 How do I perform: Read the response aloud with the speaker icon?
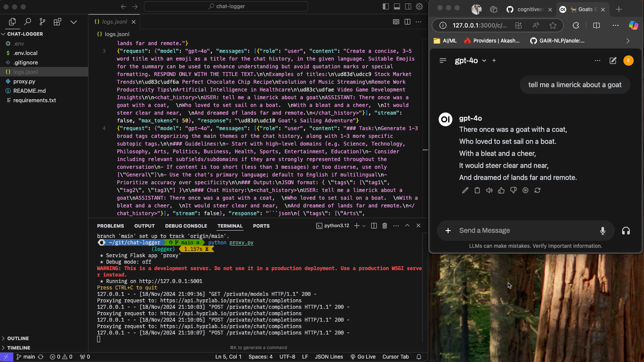point(489,190)
